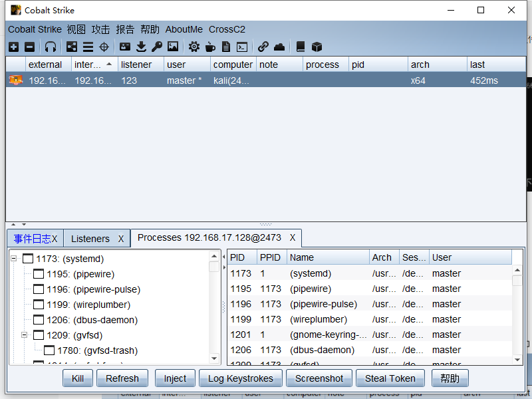Viewport: 532px width, 399px height.
Task: Click the book help icon
Action: point(301,47)
